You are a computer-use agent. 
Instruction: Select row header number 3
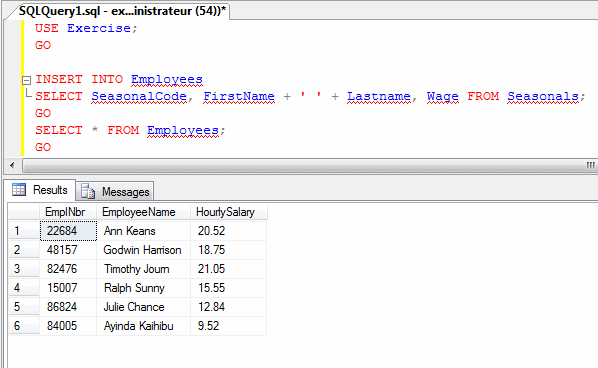[x=24, y=269]
